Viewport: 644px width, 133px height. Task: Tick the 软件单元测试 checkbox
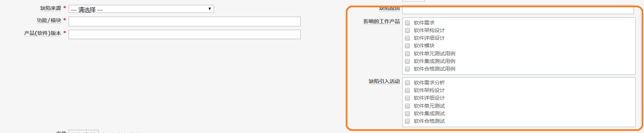click(x=407, y=106)
